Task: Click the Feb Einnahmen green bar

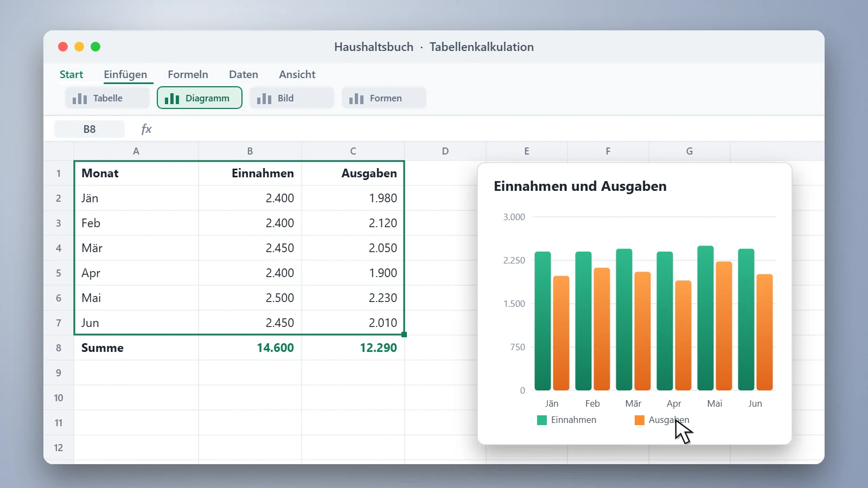Action: click(x=583, y=321)
